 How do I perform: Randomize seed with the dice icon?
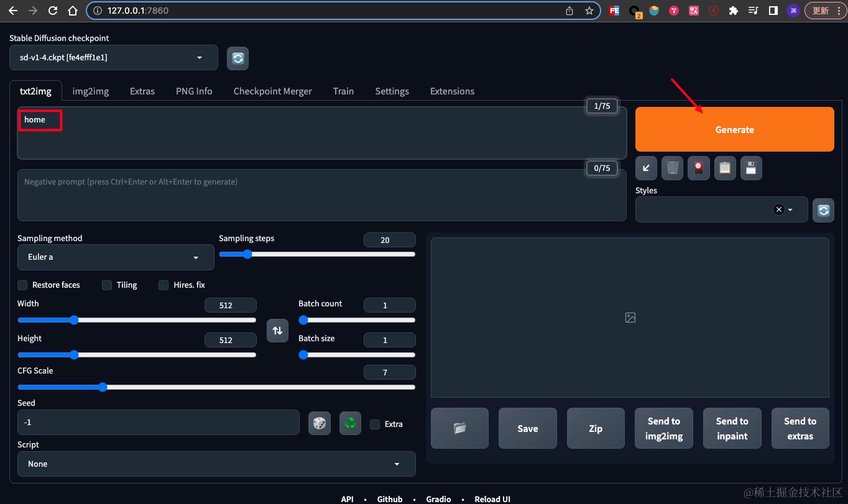pos(320,423)
